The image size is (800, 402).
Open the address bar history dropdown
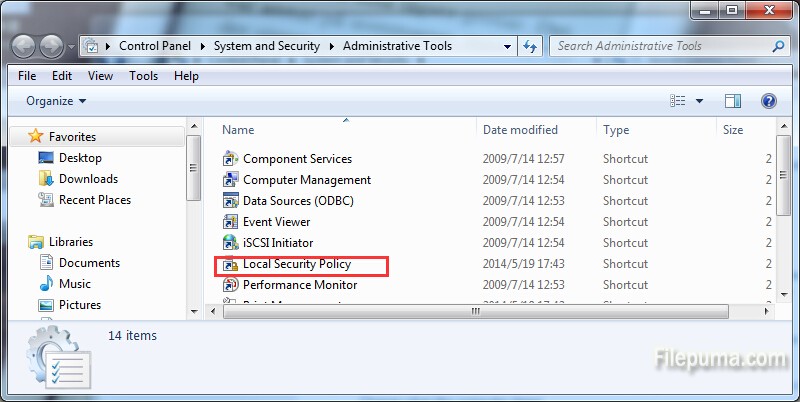(507, 46)
